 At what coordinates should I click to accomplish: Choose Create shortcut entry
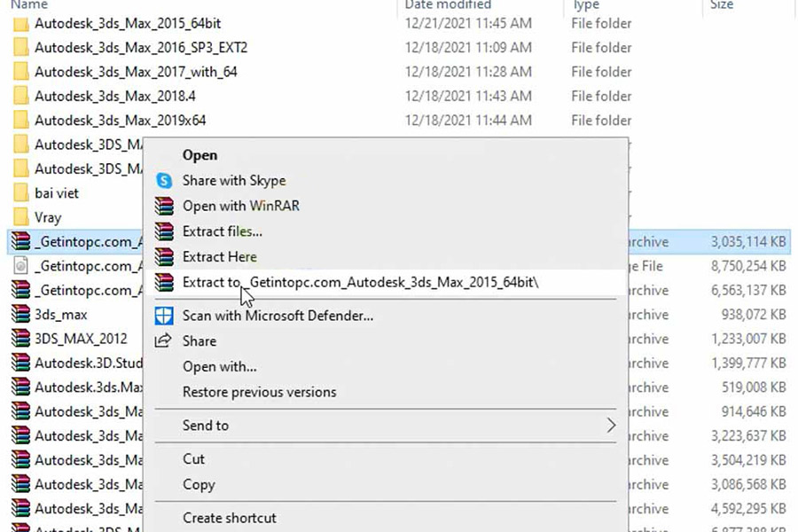tap(229, 518)
